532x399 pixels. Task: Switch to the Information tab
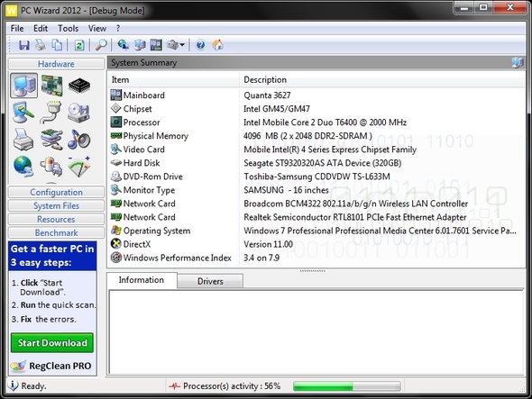pos(142,280)
